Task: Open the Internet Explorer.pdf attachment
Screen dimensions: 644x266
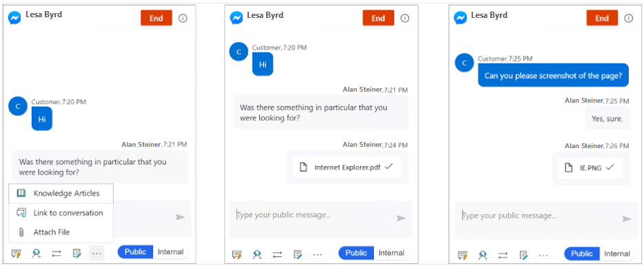Action: click(348, 167)
